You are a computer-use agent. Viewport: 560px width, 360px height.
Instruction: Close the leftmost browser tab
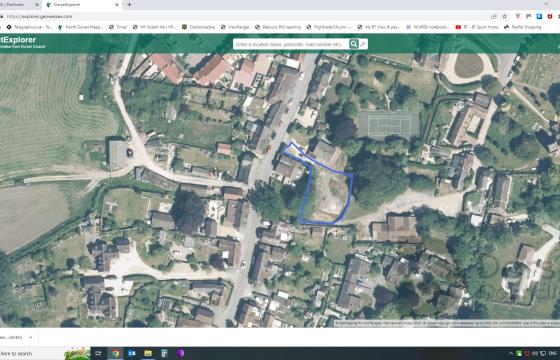click(x=37, y=5)
